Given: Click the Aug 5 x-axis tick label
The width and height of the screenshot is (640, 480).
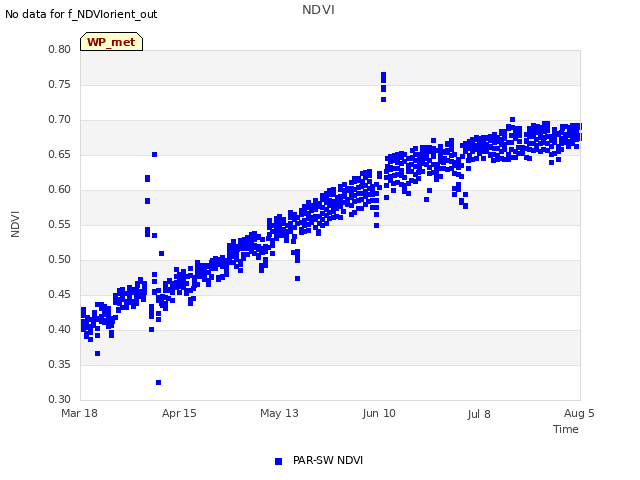Looking at the screenshot, I should tap(579, 413).
